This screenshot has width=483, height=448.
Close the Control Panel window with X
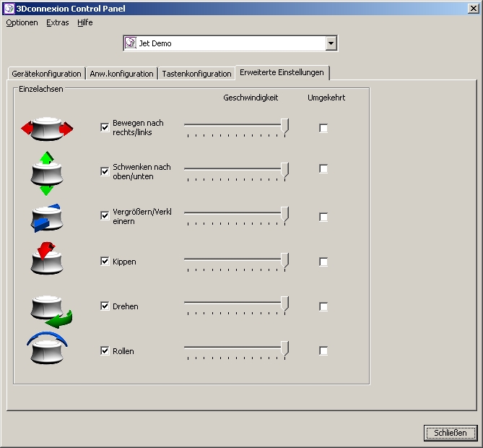pos(473,9)
